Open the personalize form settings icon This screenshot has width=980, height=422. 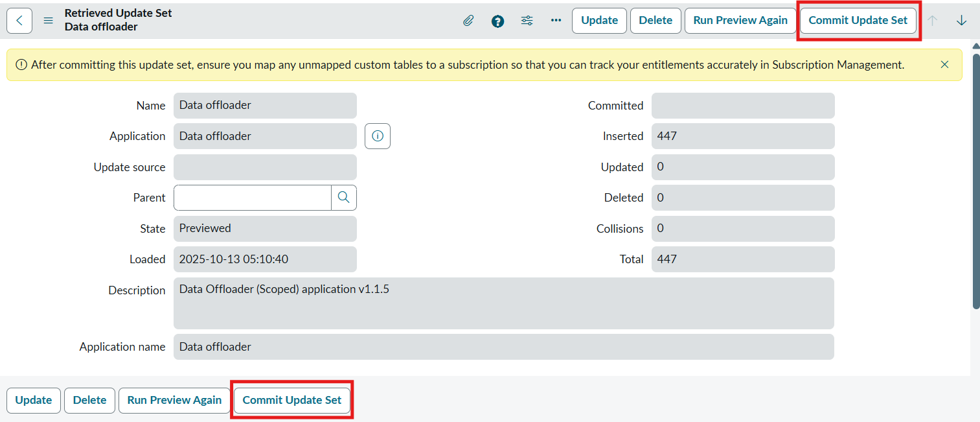tap(527, 21)
